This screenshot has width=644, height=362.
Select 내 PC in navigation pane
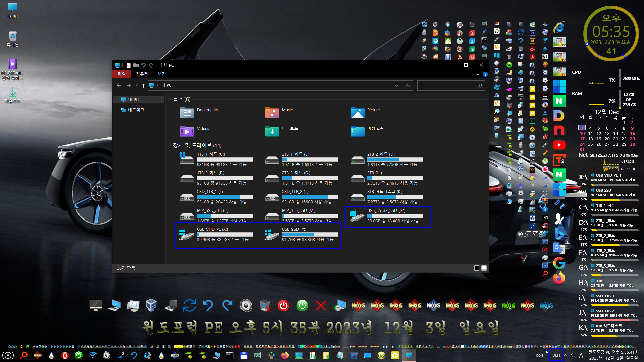click(139, 100)
